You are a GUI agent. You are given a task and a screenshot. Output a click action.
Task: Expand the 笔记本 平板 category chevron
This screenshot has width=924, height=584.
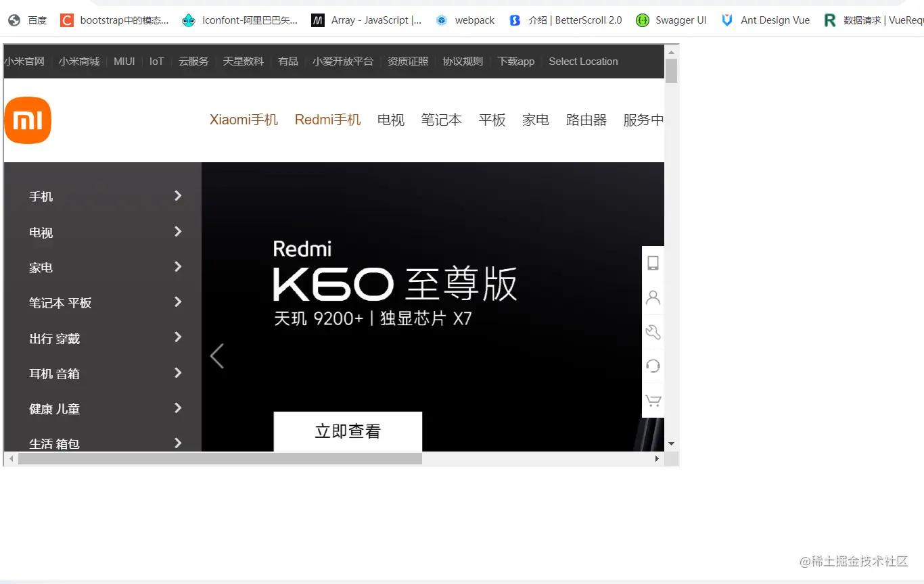178,301
